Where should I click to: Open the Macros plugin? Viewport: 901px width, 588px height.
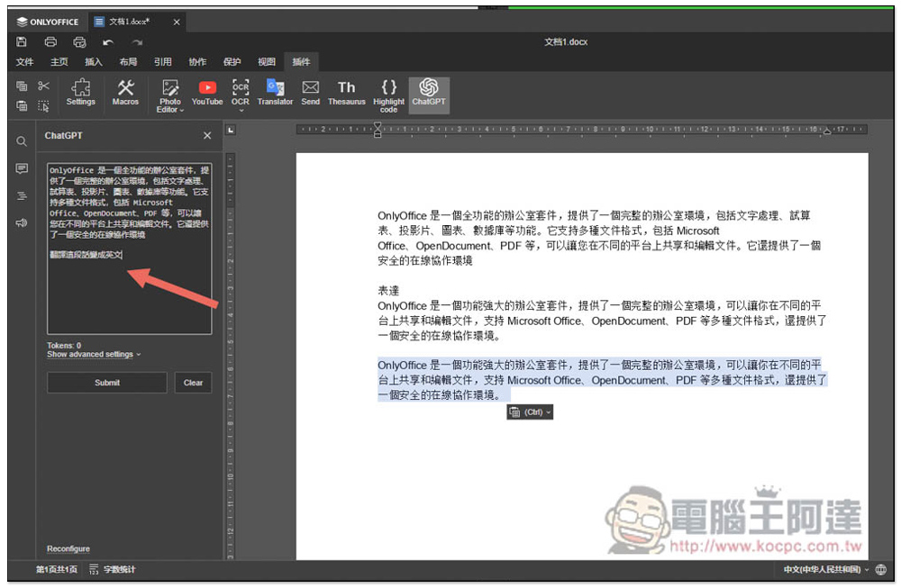(x=125, y=93)
